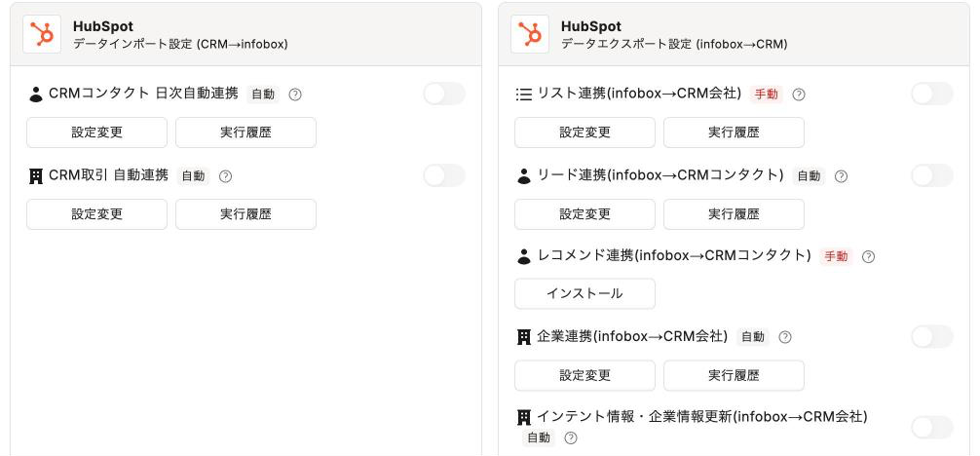Enable CRM取引 自動連携 toggle

coord(444,175)
